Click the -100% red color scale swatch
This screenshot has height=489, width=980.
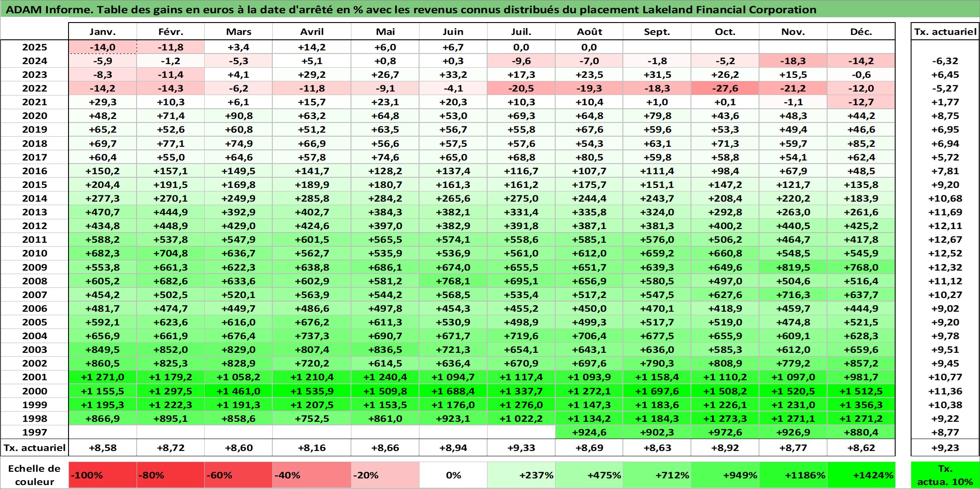click(103, 475)
